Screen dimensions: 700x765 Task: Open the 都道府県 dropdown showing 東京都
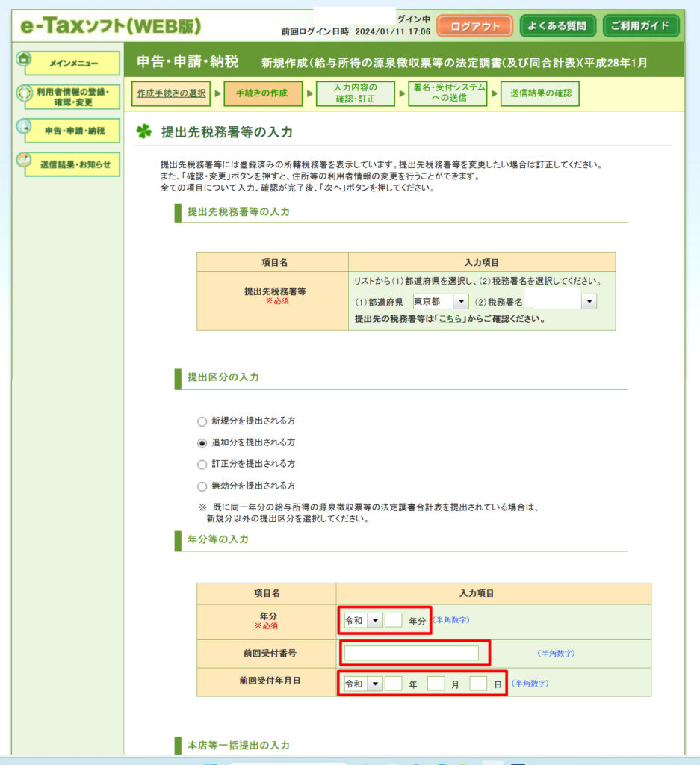[440, 302]
